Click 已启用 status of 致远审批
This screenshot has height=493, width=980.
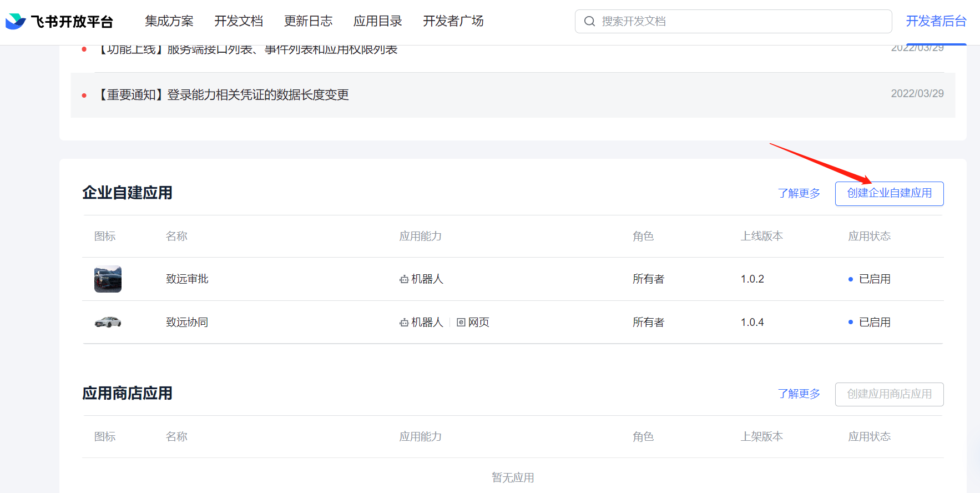tap(869, 279)
